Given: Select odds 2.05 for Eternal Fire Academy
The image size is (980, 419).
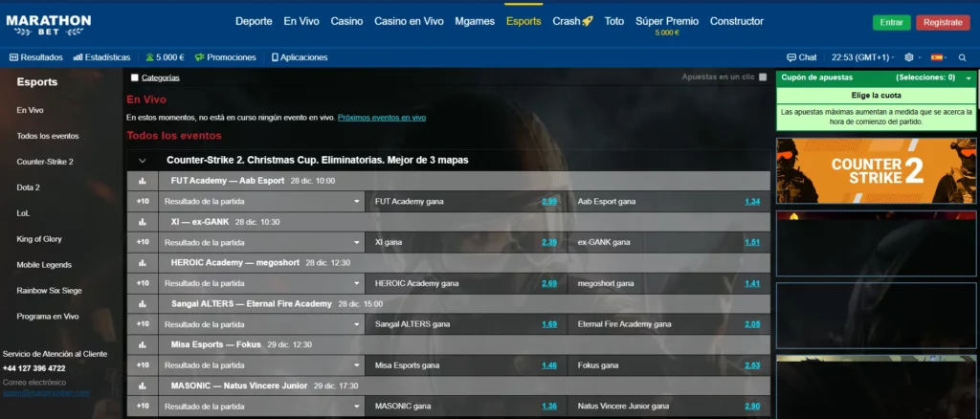Looking at the screenshot, I should [x=752, y=324].
